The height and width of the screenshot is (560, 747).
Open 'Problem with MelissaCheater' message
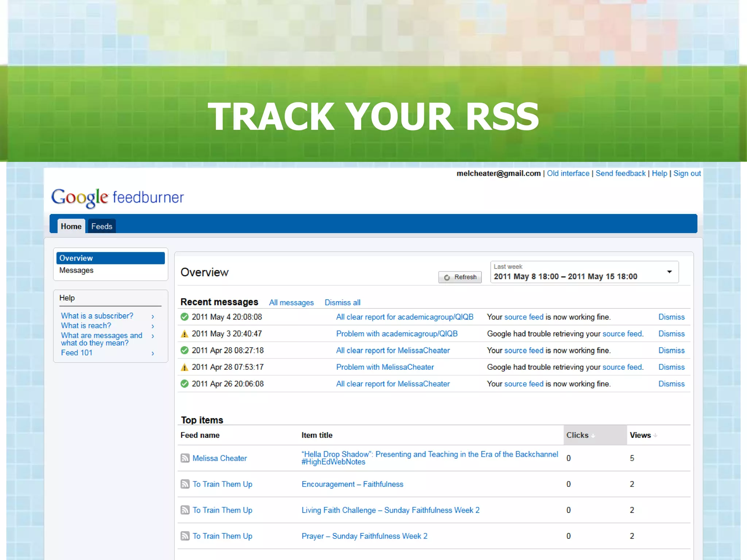[385, 367]
